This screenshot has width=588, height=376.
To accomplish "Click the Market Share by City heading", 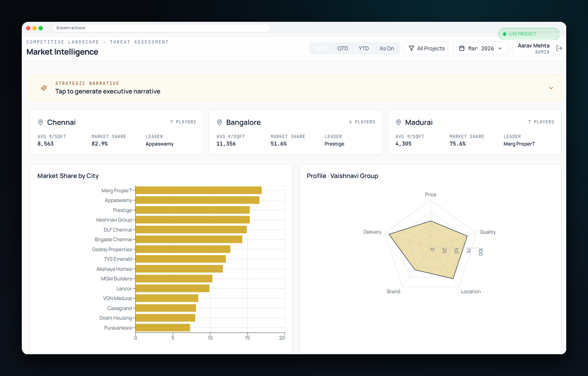I will (x=68, y=176).
